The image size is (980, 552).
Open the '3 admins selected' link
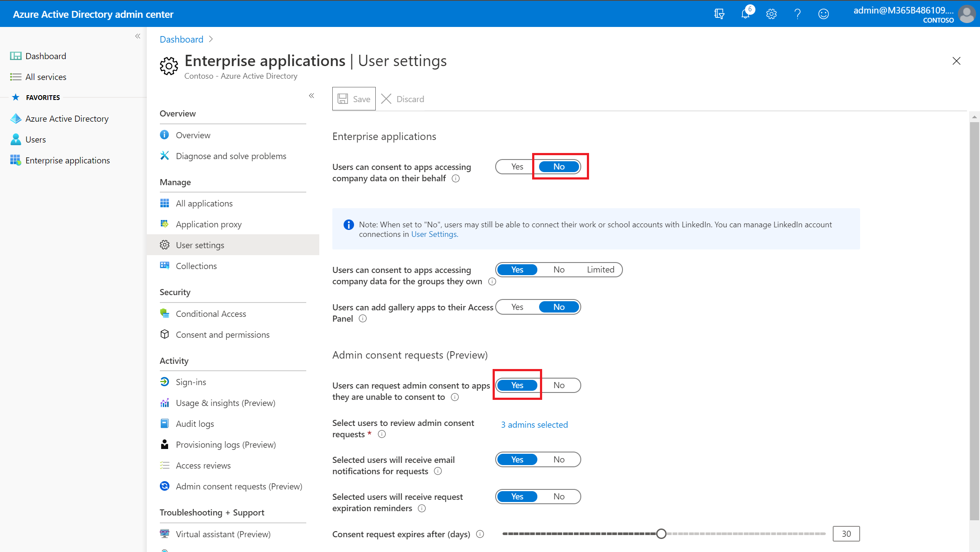534,425
